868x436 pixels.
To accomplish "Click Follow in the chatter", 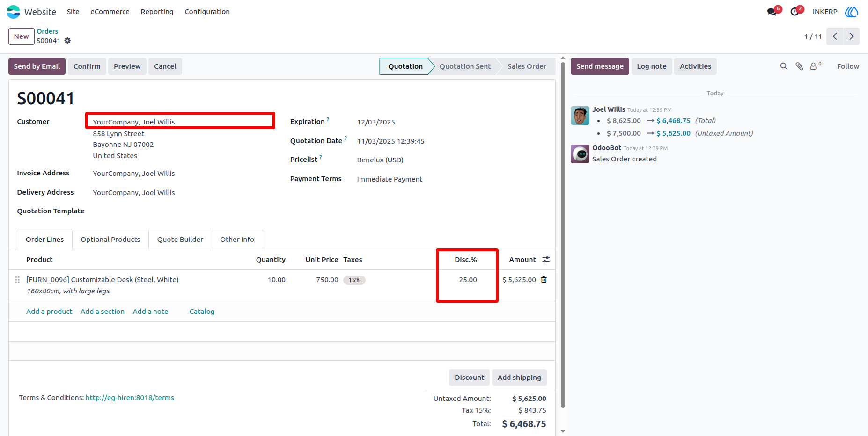I will pos(848,66).
